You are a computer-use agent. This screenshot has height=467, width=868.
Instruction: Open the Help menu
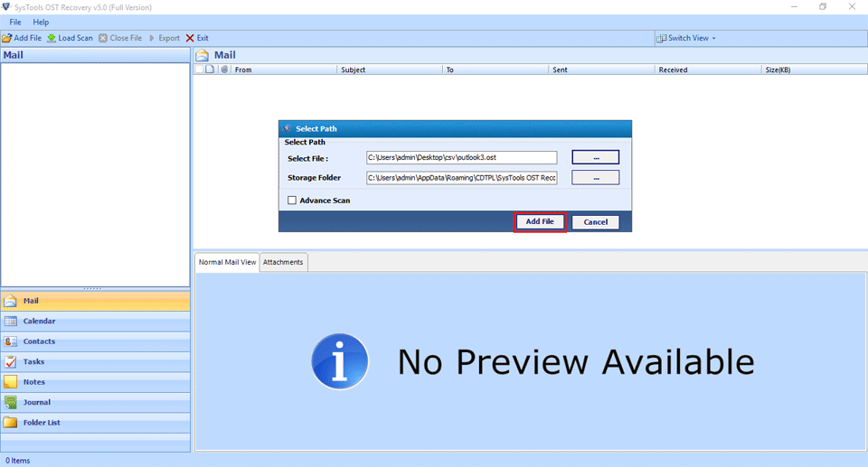(x=41, y=22)
